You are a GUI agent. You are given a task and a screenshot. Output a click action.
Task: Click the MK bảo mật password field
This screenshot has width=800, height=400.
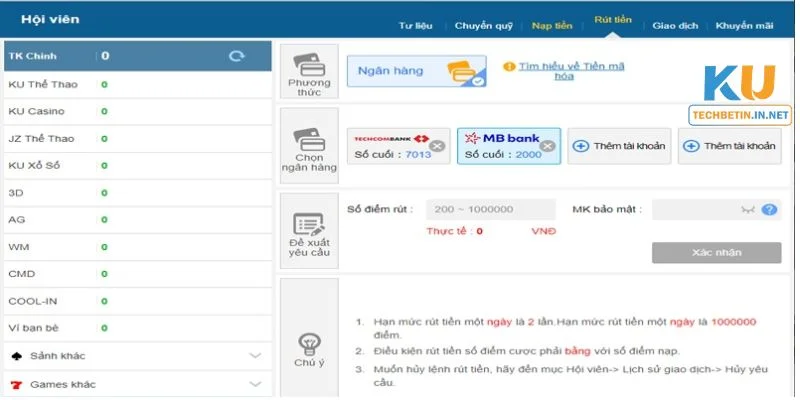pyautogui.click(x=716, y=210)
